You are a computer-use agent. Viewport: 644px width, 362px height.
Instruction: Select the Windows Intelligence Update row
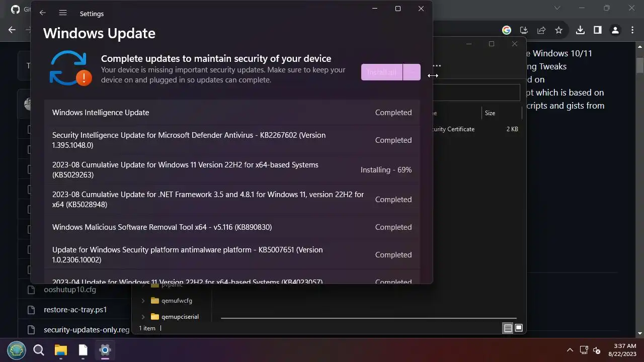pos(232,113)
